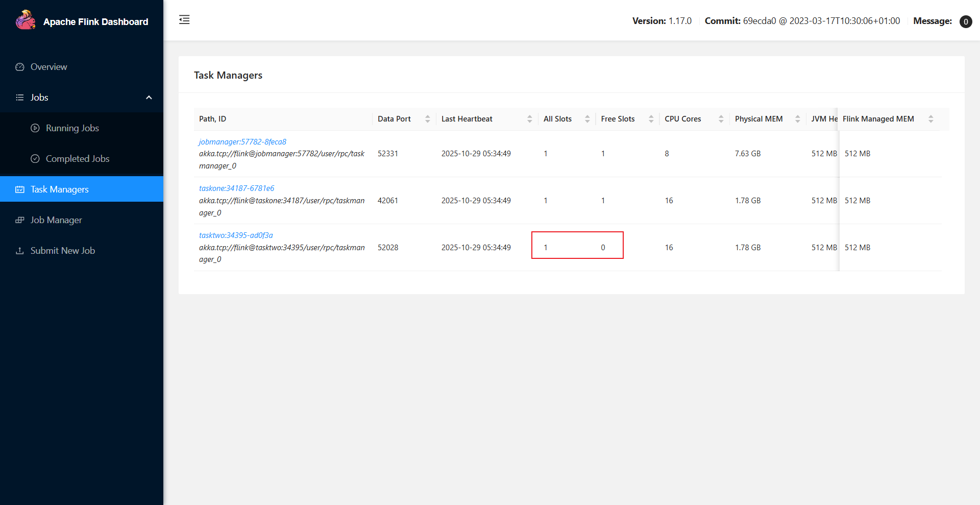Go to Running Jobs

tap(82, 128)
